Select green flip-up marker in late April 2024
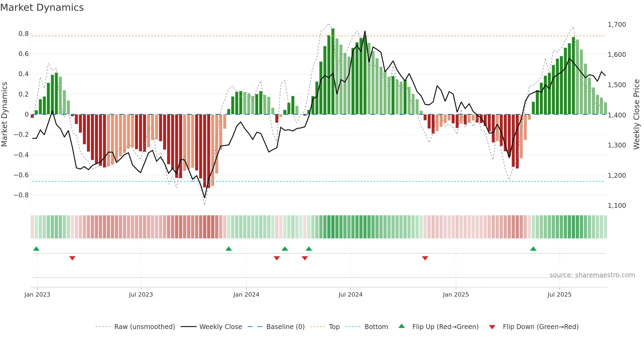This screenshot has width=644, height=362. pyautogui.click(x=309, y=249)
